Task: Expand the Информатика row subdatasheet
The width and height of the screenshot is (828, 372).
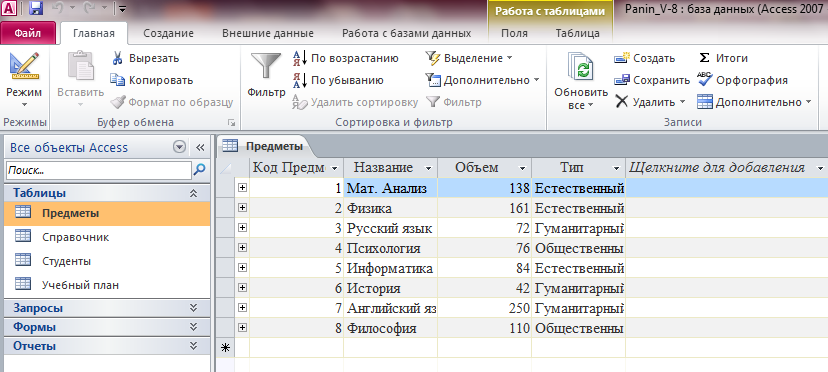Action: pos(242,268)
